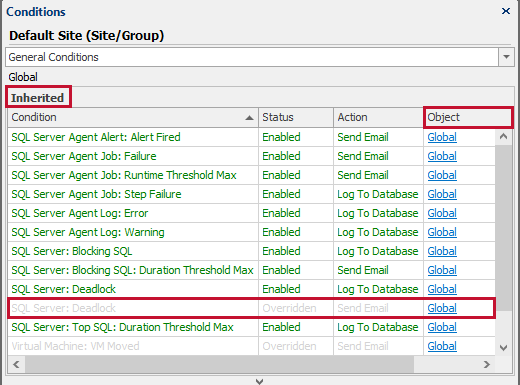Select SQL Server: Blocking SQL condition

coord(72,251)
